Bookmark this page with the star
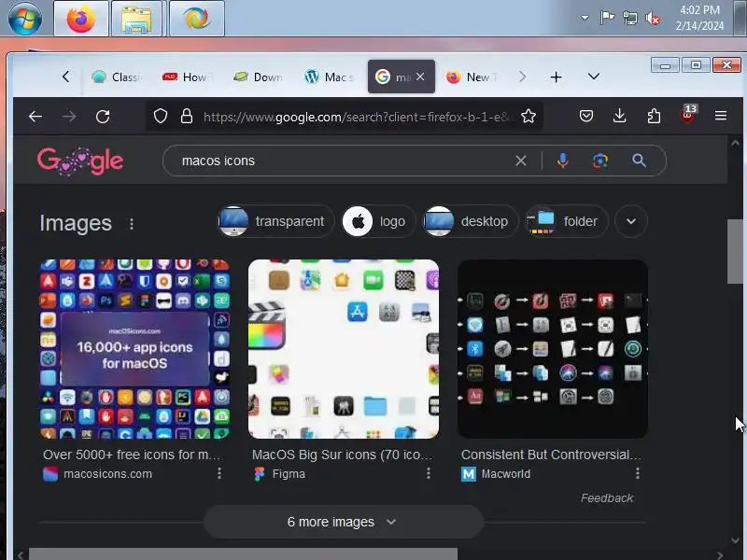 pyautogui.click(x=529, y=116)
